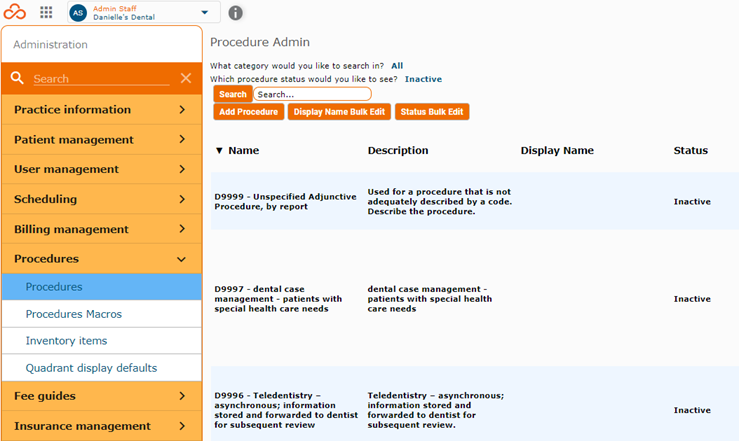Open Inventory items submenu item
The height and width of the screenshot is (442, 739).
coord(102,341)
